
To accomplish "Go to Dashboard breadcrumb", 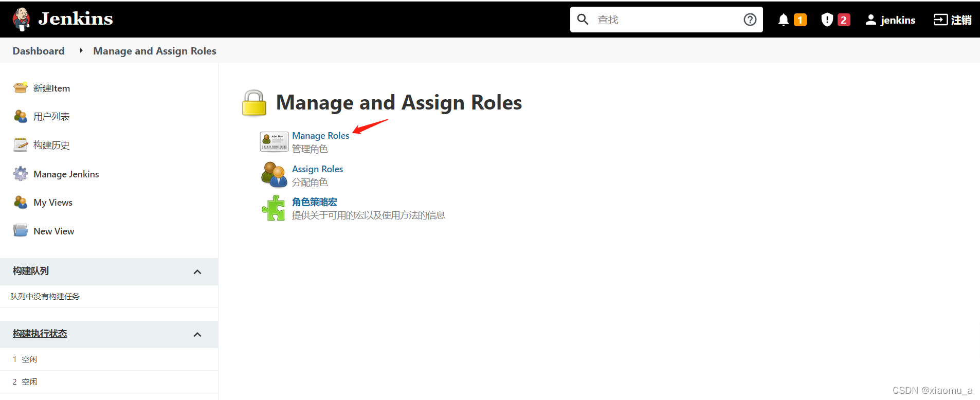I will tap(39, 51).
